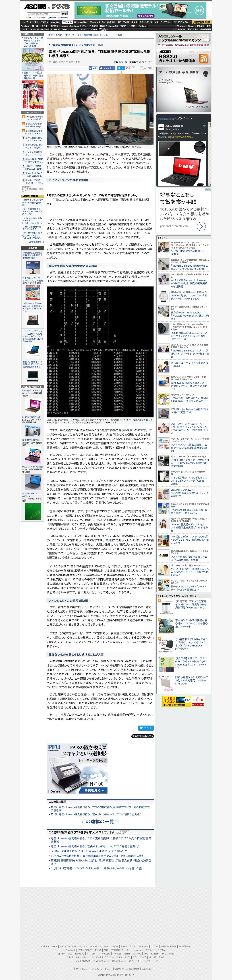Open the PONANZAの完勝を目撃 recommended article link
Screen dimensions: 232x980
pyautogui.click(x=98, y=856)
